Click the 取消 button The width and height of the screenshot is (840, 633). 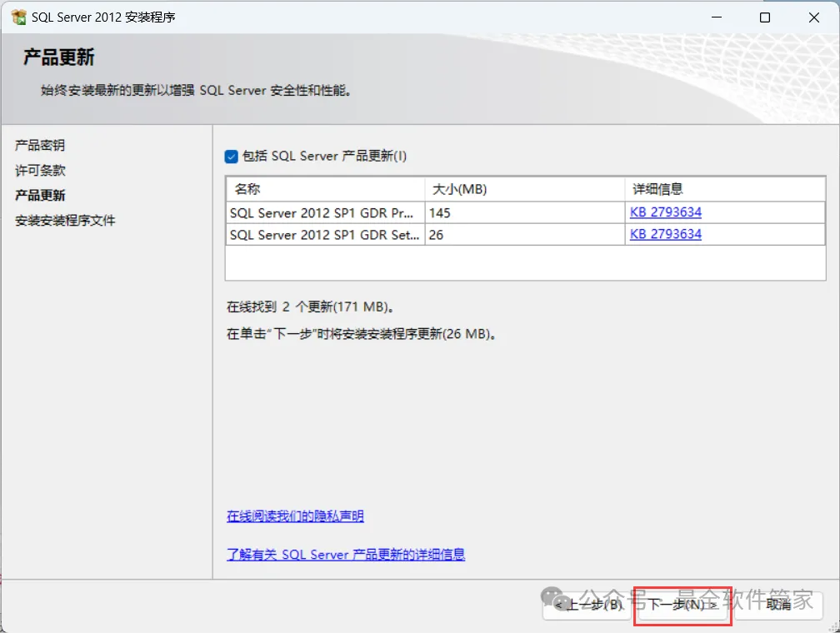pos(777,605)
